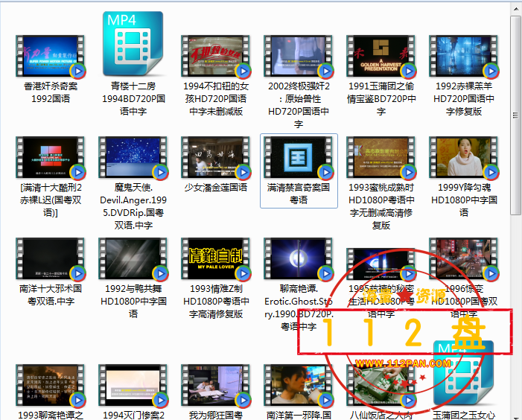Screen dimensions: 522x420
Task: Select the 1993聊斋艳谭之 video thumbnail
Action: tap(51, 386)
